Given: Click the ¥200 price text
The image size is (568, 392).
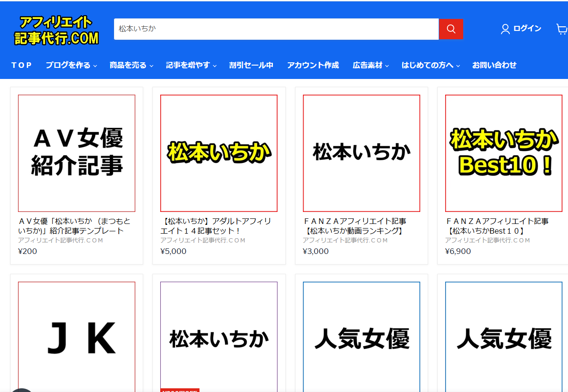Looking at the screenshot, I should click(x=28, y=252).
